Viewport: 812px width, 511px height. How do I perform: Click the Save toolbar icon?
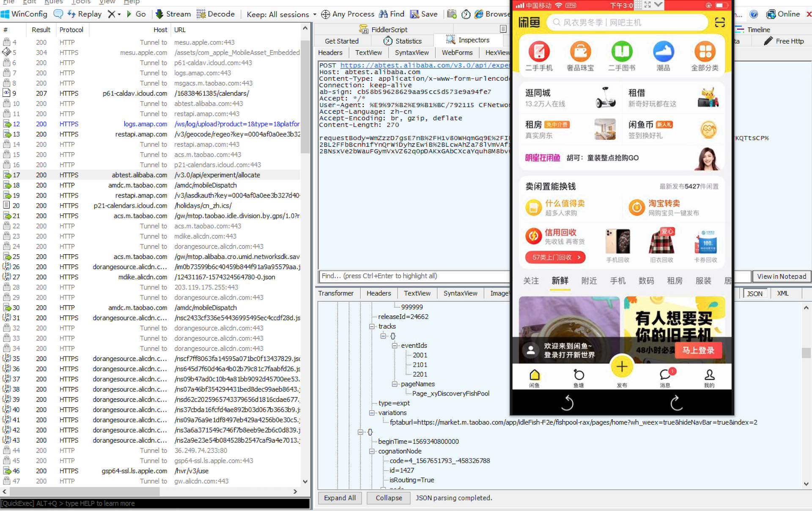click(414, 14)
